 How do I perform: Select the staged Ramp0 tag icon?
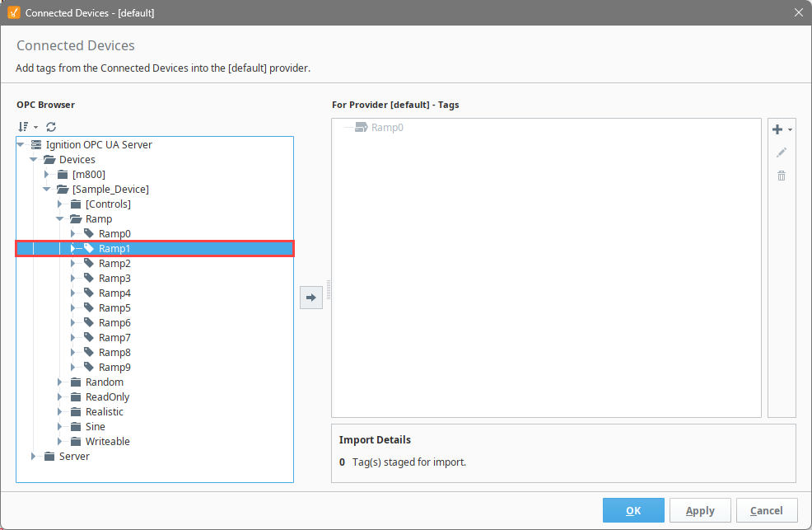click(361, 128)
